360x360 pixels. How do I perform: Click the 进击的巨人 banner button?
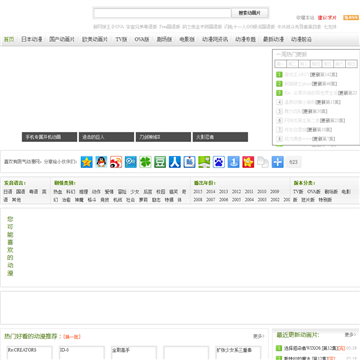pos(106,137)
